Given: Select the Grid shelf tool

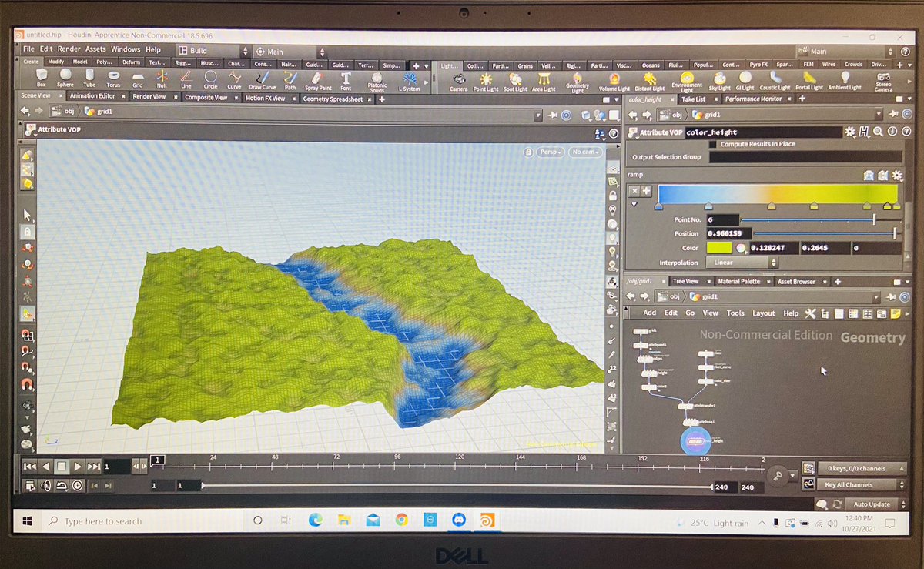Looking at the screenshot, I should 137,79.
